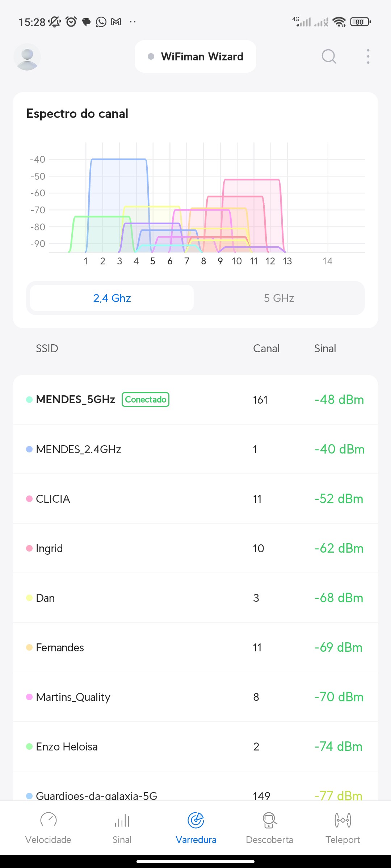Viewport: 391px width, 868px height.
Task: Sort networks by Canal column
Action: (266, 348)
